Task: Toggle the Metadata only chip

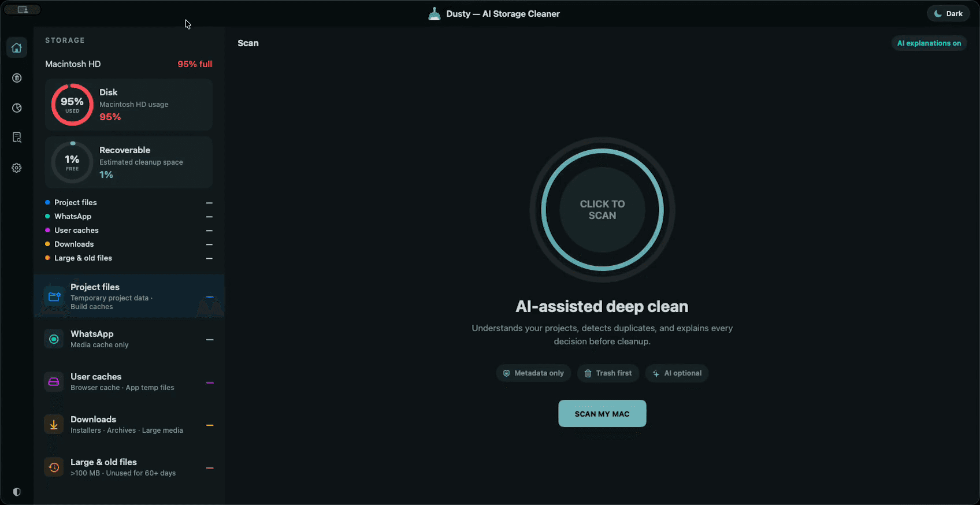Action: pyautogui.click(x=533, y=373)
